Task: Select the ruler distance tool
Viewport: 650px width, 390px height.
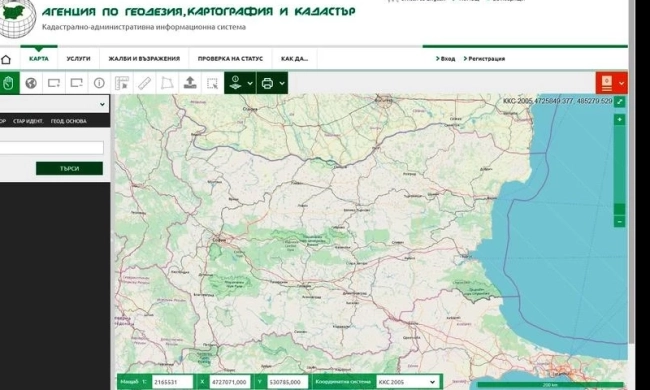Action: (x=145, y=83)
